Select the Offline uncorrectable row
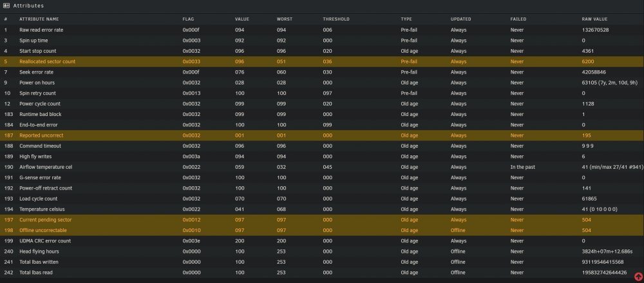 pyautogui.click(x=322, y=230)
